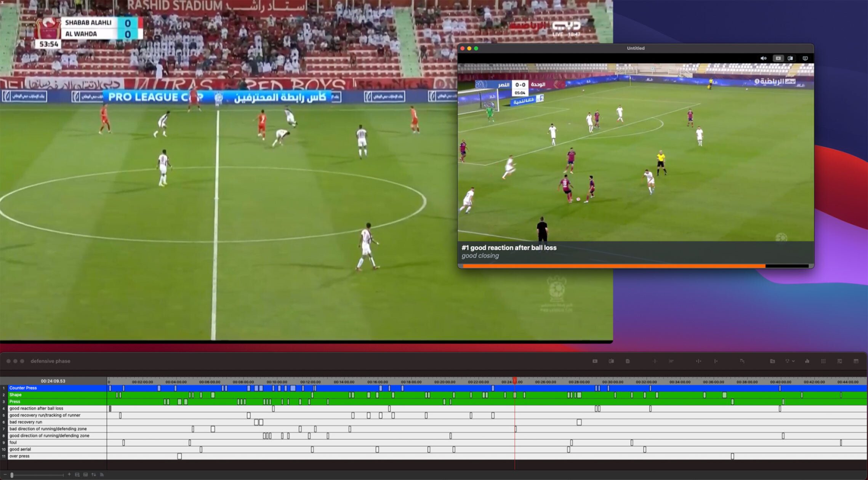Open the video player icon in the timeline toolbar
The width and height of the screenshot is (868, 480).
[x=595, y=361]
